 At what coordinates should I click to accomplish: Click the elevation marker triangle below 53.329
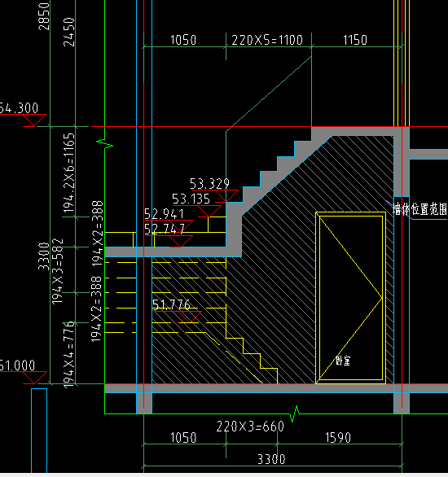pyautogui.click(x=226, y=196)
